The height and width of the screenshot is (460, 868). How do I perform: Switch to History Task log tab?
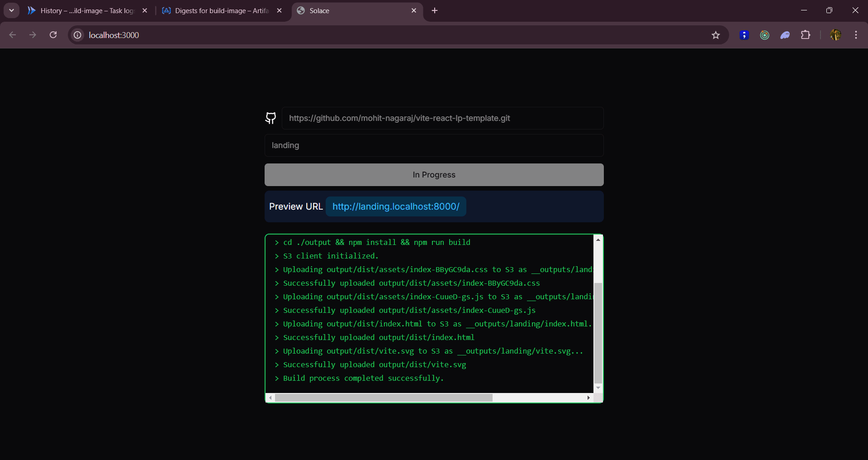pyautogui.click(x=86, y=10)
